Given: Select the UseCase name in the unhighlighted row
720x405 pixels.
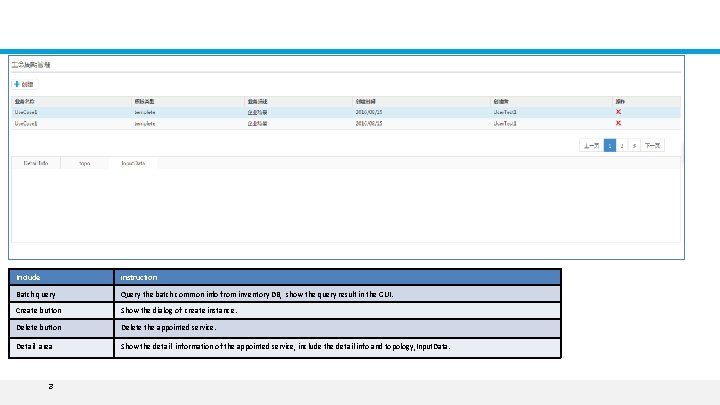Looking at the screenshot, I should click(x=26, y=124).
